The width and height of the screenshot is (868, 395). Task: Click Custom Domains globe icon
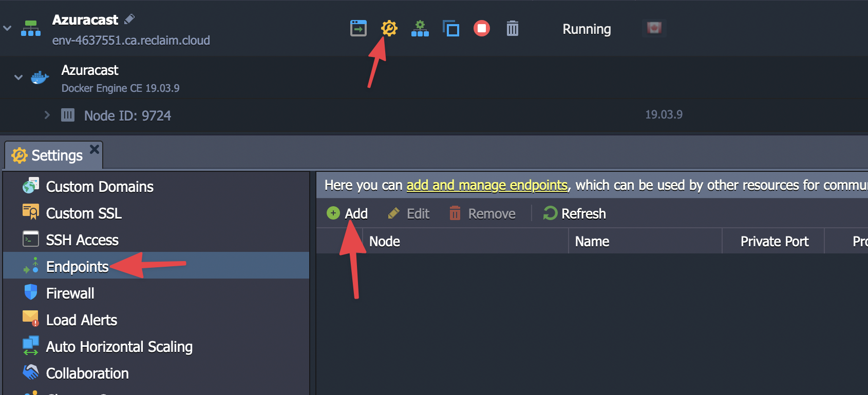click(x=31, y=186)
